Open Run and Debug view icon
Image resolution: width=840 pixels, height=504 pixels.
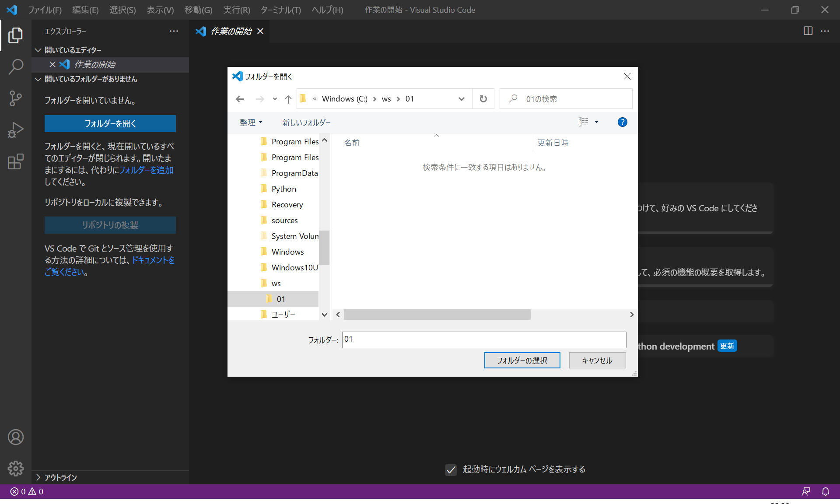pos(16,130)
